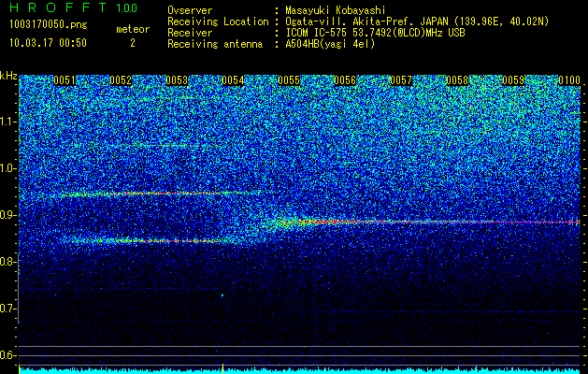The image size is (588, 374).
Task: Click the ICOM IC-575 receiver description
Action: pyautogui.click(x=375, y=33)
